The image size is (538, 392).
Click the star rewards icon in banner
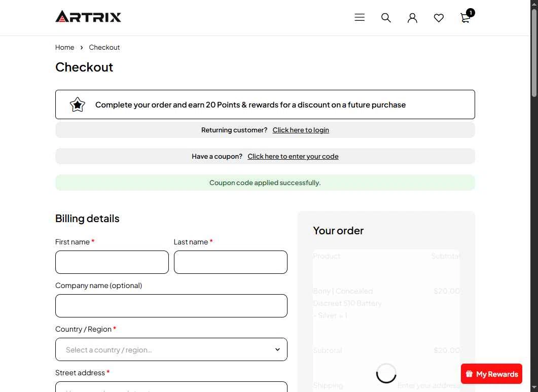click(78, 104)
